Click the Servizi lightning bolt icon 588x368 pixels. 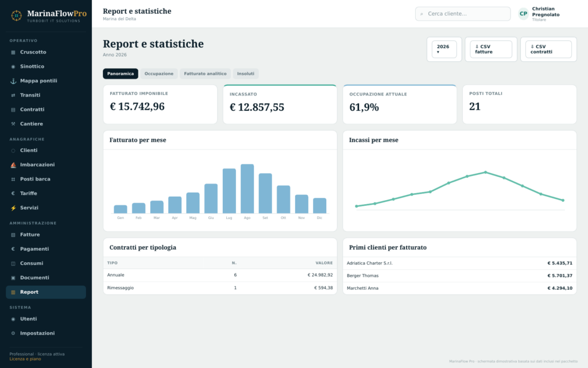[13, 208]
